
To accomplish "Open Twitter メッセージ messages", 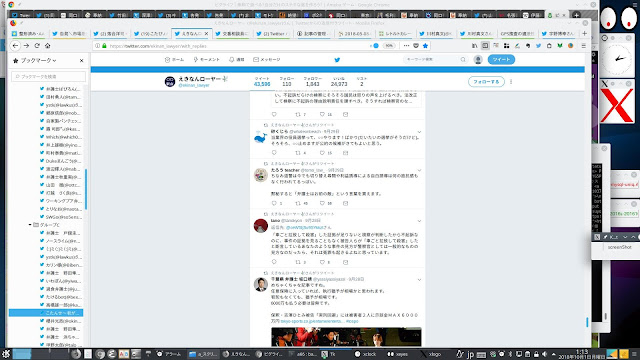I will [267, 60].
